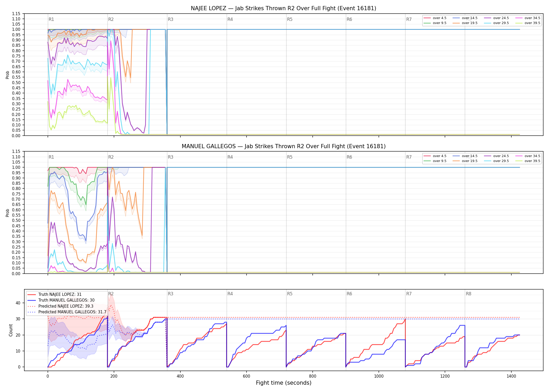Select 'over 9.5' legend entry in Manuel Gallegos chart

point(435,161)
